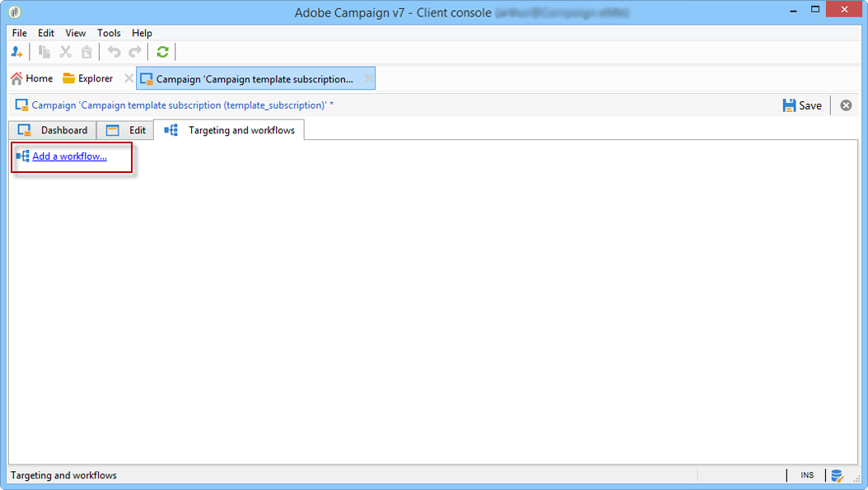Image resolution: width=868 pixels, height=490 pixels.
Task: Click the database icon in status bar
Action: click(837, 475)
